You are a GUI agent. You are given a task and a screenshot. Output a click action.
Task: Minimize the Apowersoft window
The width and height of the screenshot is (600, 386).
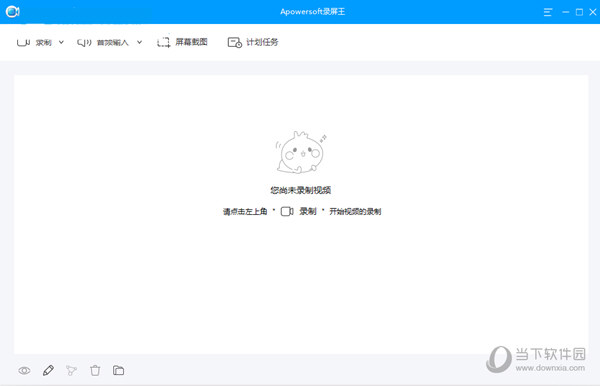(x=565, y=12)
